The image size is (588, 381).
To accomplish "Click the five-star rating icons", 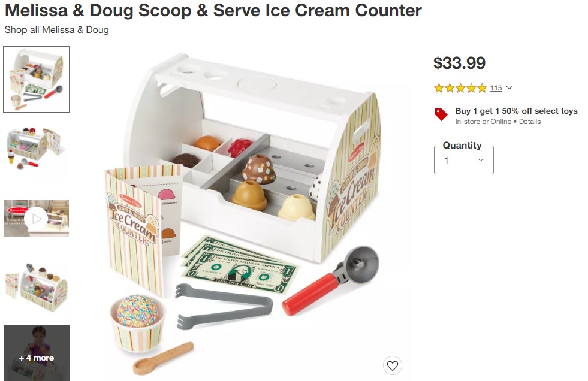I will pyautogui.click(x=460, y=89).
